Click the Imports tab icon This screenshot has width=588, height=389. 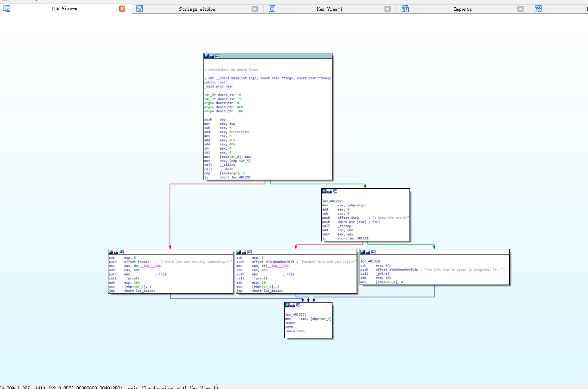pyautogui.click(x=405, y=9)
